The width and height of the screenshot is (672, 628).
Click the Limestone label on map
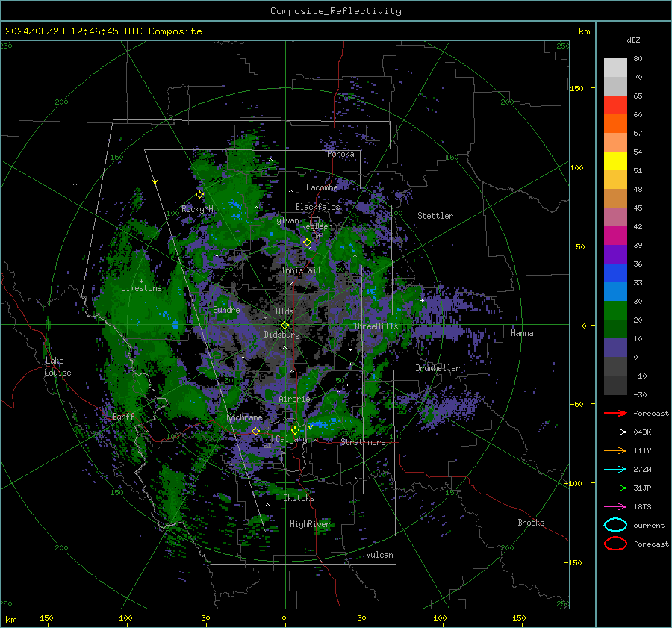[x=141, y=288]
